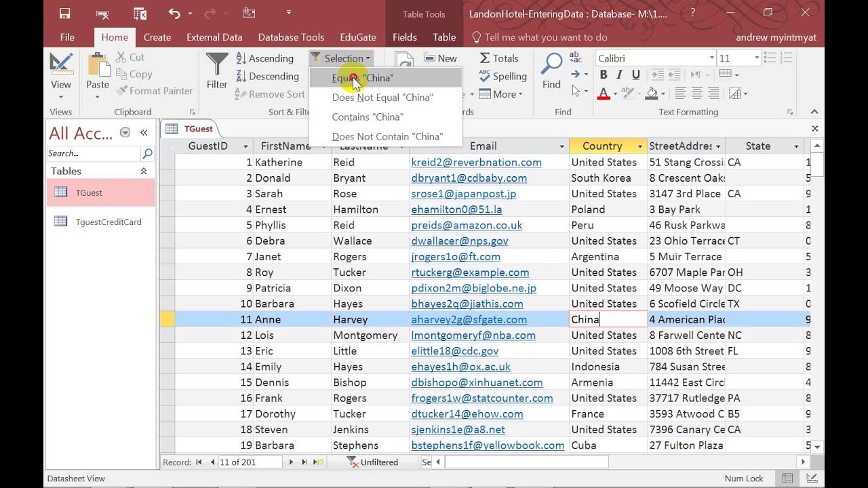This screenshot has height=488, width=868.
Task: Open the Country column filter arrow
Action: [639, 146]
